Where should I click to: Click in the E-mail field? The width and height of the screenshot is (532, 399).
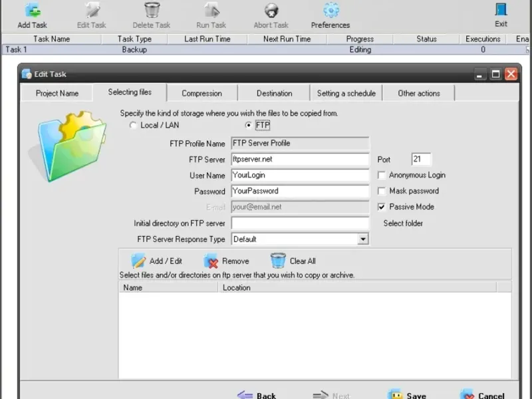click(x=300, y=207)
